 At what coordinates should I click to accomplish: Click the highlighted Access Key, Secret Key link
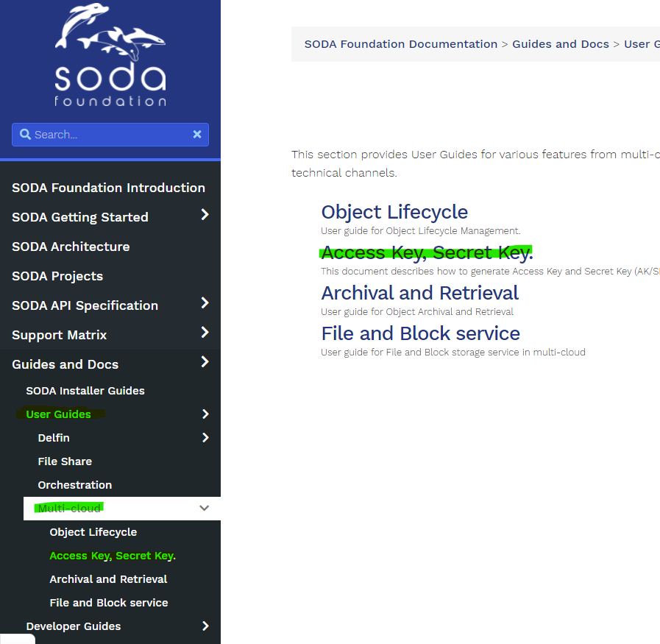(x=426, y=253)
